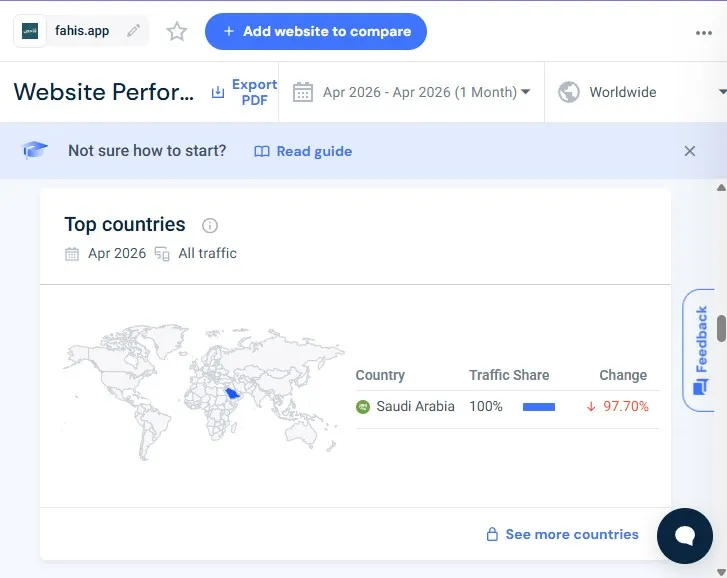The height and width of the screenshot is (578, 727).
Task: Open the Read guide link
Action: coord(303,152)
